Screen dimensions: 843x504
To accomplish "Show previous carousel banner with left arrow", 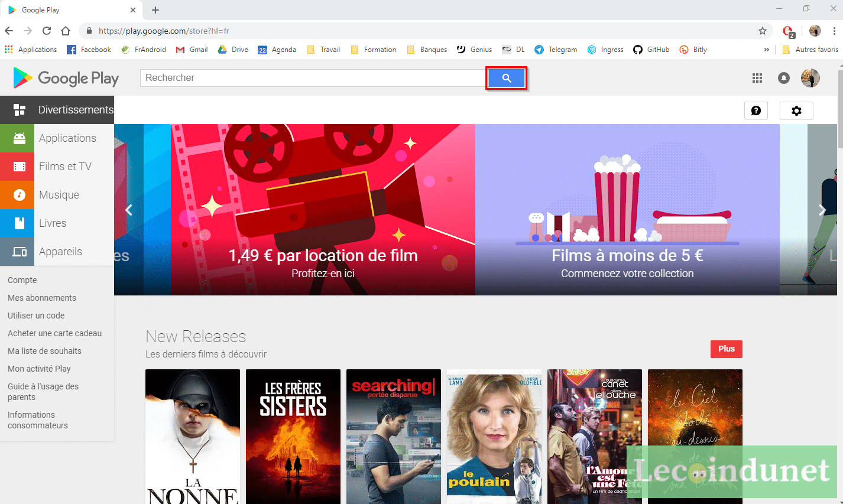I will click(128, 210).
